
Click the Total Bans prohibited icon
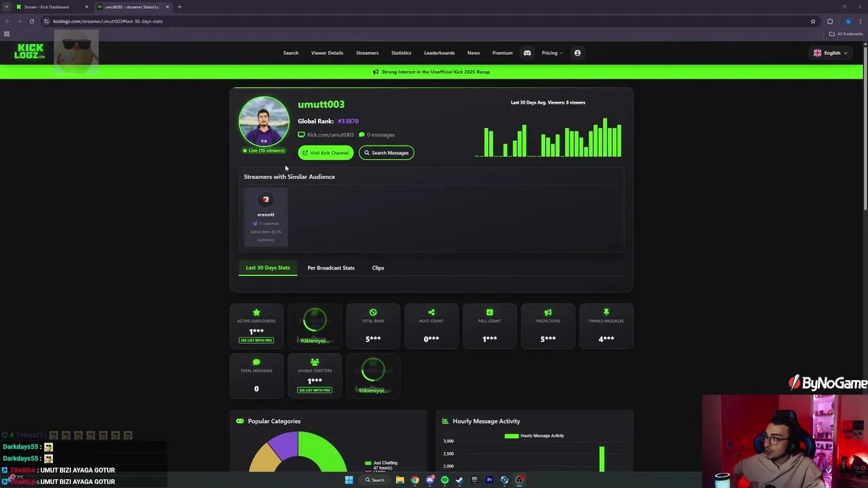(x=373, y=312)
